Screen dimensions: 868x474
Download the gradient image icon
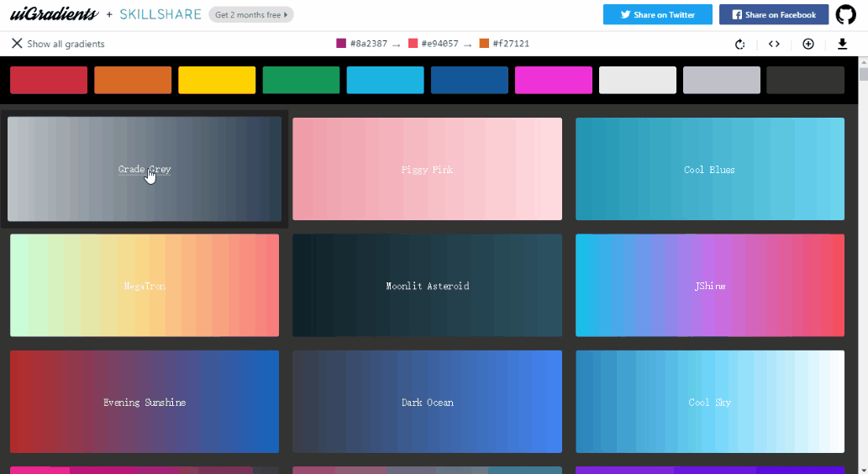coord(843,44)
